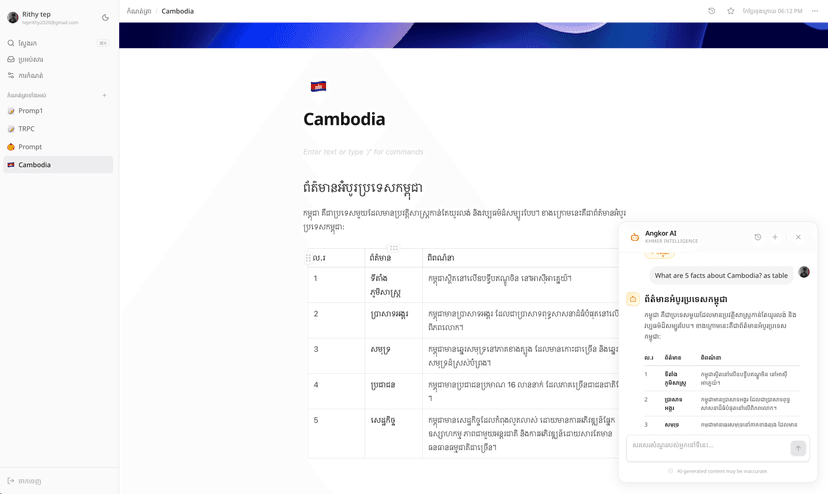Viewport: 828px width, 494px height.
Task: Open the Promp1 page in the sidebar
Action: (x=30, y=111)
